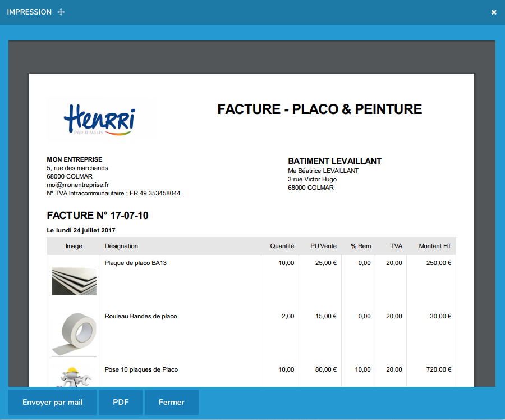
Task: Click the moi@monentreprise.fr email address
Action: pyautogui.click(x=78, y=185)
